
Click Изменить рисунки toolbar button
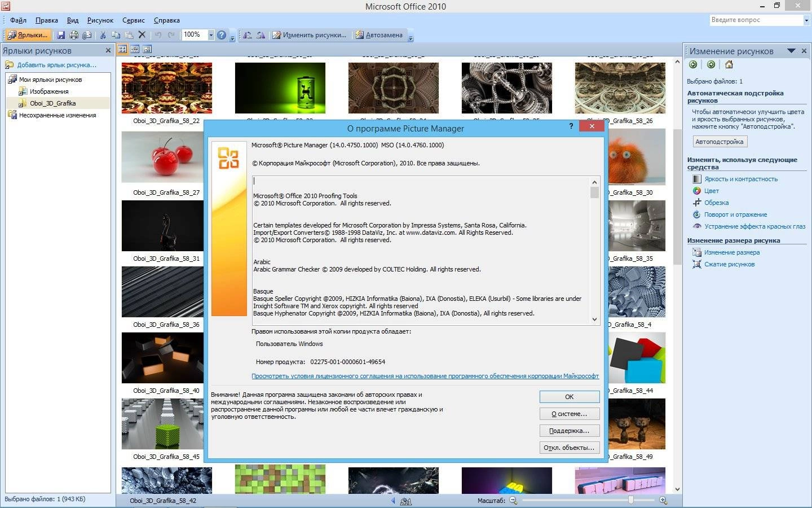tap(310, 35)
